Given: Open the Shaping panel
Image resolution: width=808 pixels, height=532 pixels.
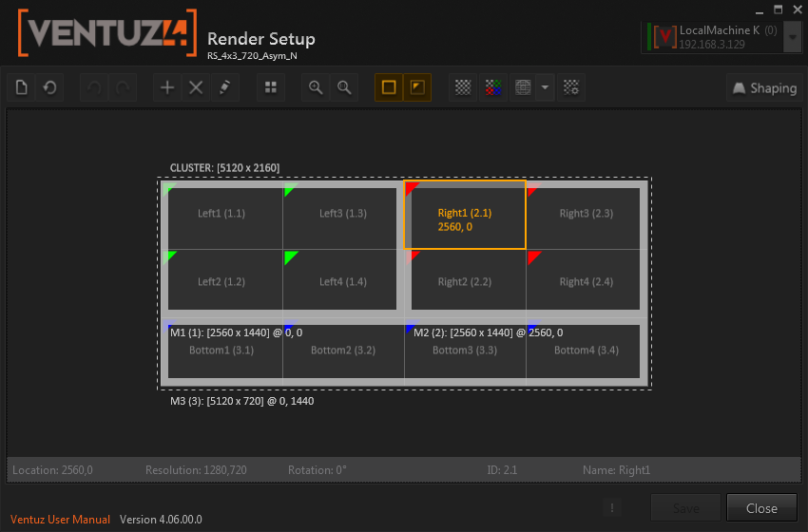Looking at the screenshot, I should click(x=763, y=87).
